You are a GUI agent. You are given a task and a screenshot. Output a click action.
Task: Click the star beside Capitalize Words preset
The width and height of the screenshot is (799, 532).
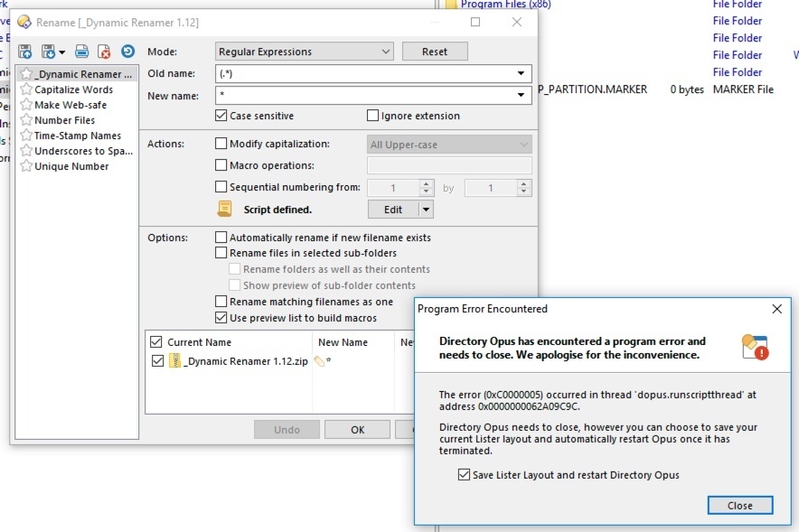(x=26, y=89)
